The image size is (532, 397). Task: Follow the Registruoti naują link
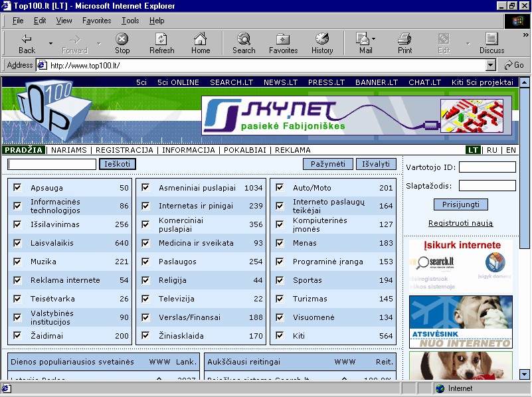[460, 223]
